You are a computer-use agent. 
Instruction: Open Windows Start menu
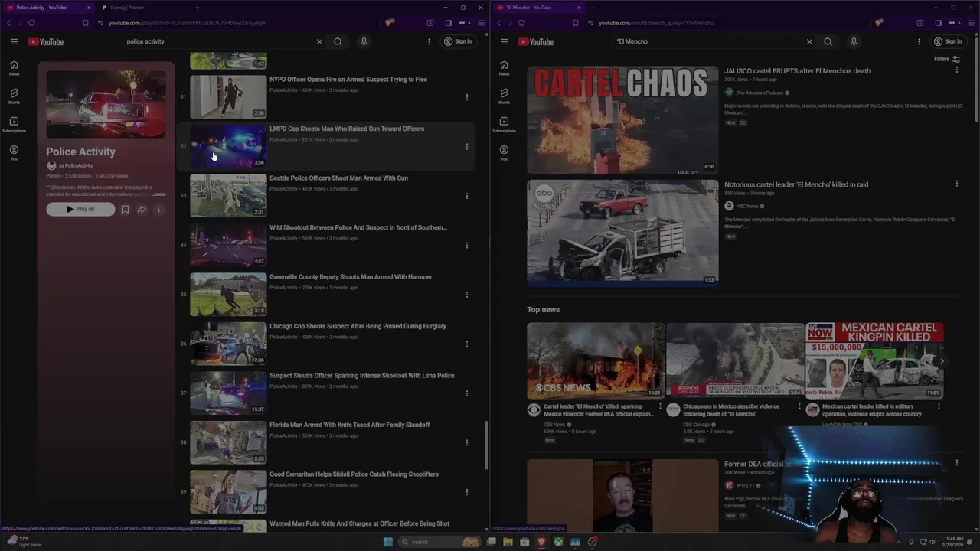tap(388, 542)
